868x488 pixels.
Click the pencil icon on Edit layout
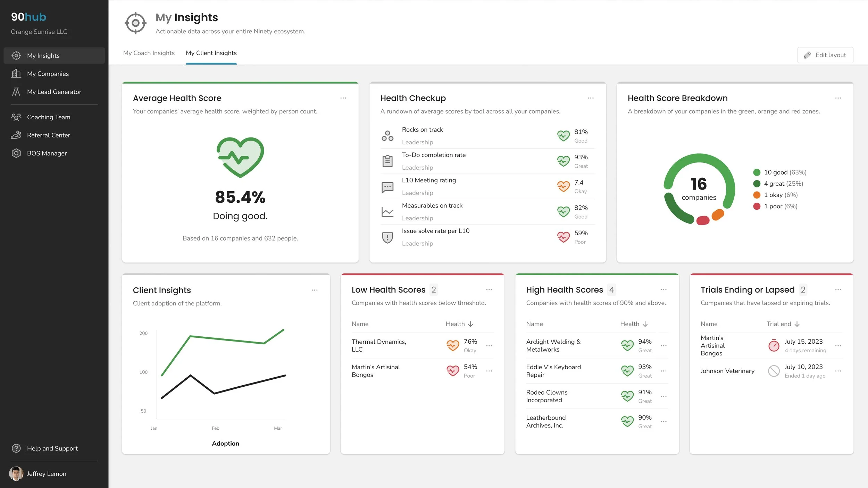coord(808,55)
